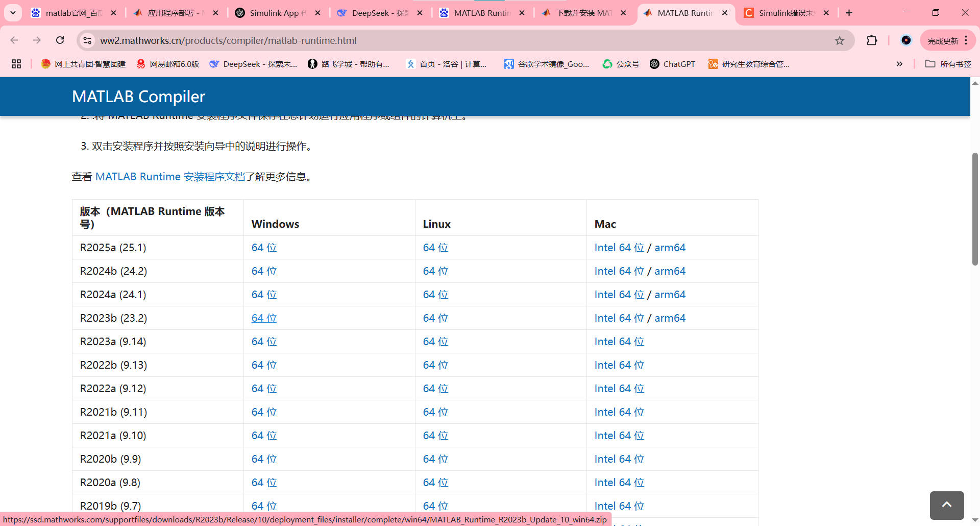The height and width of the screenshot is (526, 980).
Task: Open the tab search chevron
Action: [x=13, y=13]
